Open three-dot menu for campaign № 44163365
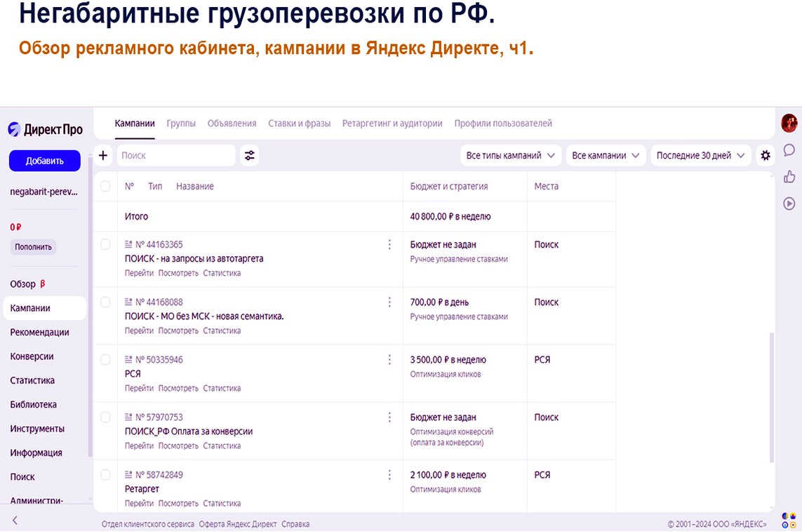This screenshot has width=802, height=532. click(x=389, y=245)
